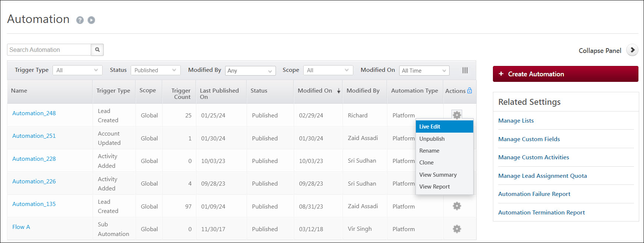Screen dimensions: 644x243
Task: Focus the Search Automation field
Action: pyautogui.click(x=49, y=50)
